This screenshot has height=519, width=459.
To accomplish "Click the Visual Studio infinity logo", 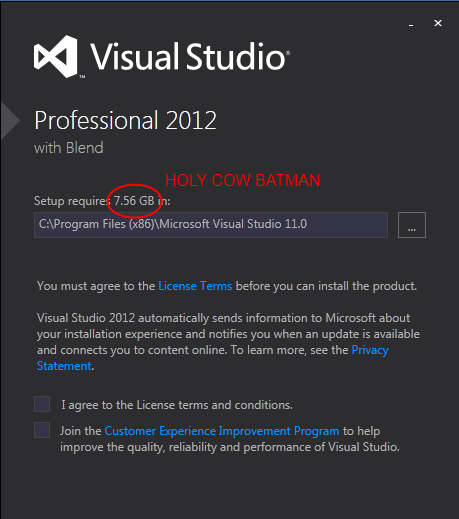I will (x=56, y=56).
